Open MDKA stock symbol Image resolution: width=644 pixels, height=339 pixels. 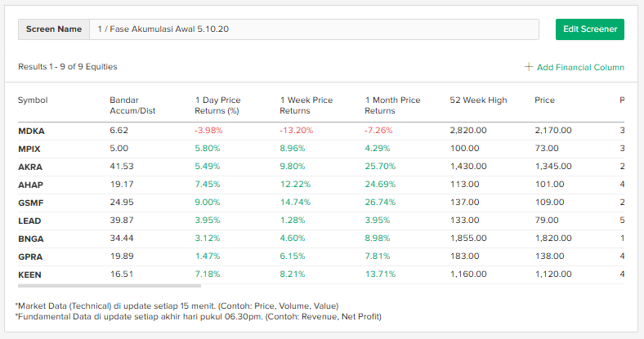[31, 131]
